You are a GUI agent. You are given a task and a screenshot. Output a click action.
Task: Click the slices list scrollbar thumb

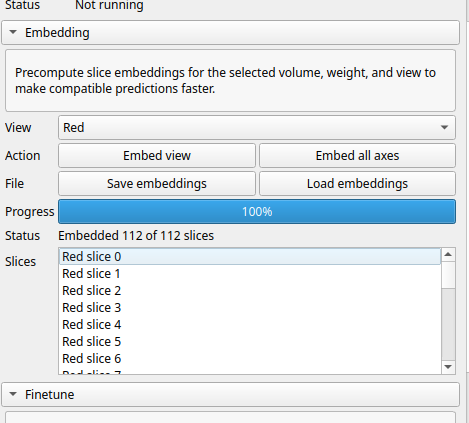448,275
